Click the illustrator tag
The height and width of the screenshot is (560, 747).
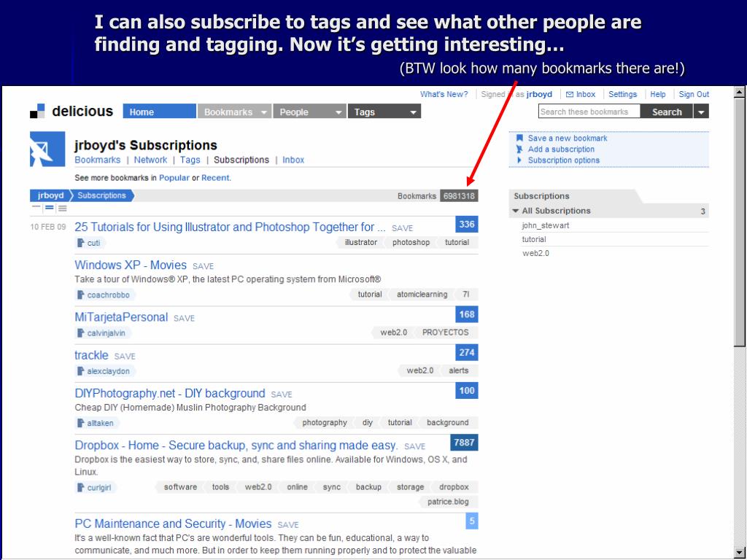[x=360, y=242]
